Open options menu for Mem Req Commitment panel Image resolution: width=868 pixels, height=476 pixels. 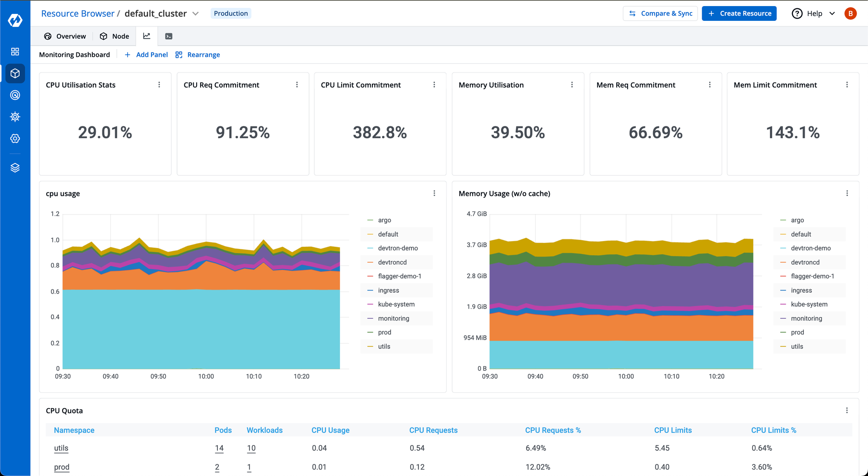click(710, 85)
